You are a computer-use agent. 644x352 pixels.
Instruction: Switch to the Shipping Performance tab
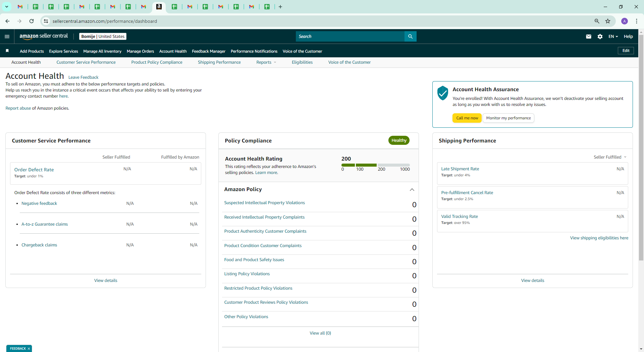pos(219,62)
